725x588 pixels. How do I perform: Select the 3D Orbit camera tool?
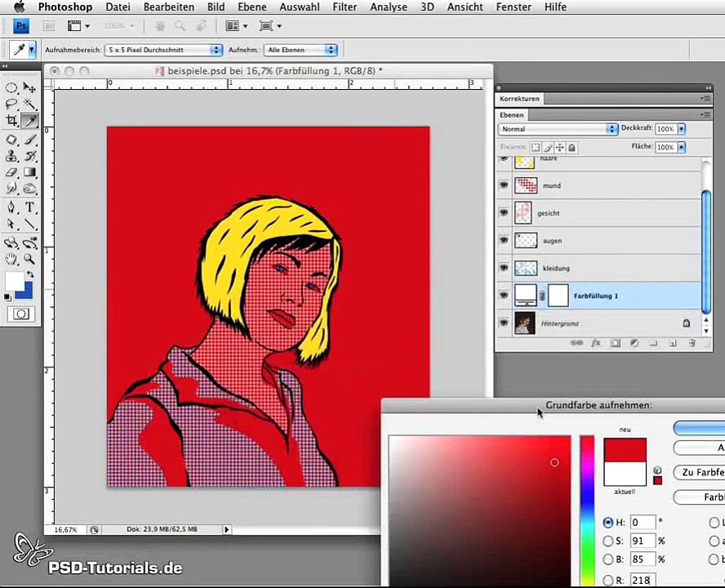pyautogui.click(x=29, y=243)
